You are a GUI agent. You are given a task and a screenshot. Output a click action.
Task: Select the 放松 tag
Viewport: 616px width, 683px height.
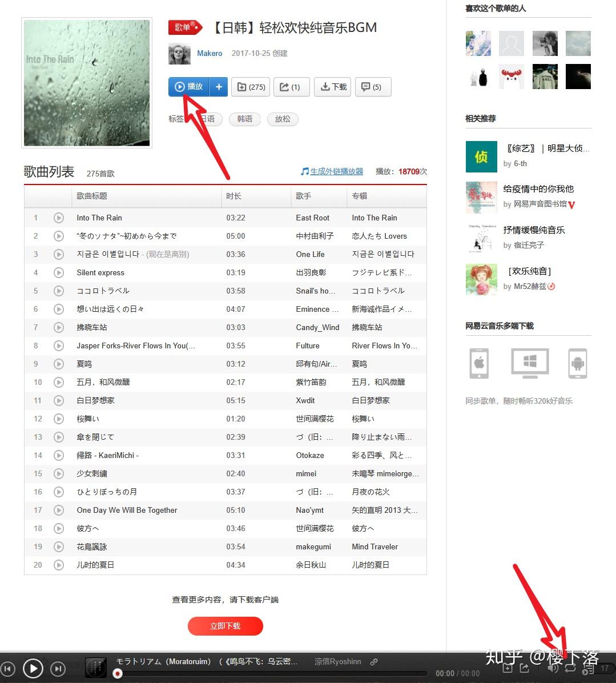pos(283,119)
